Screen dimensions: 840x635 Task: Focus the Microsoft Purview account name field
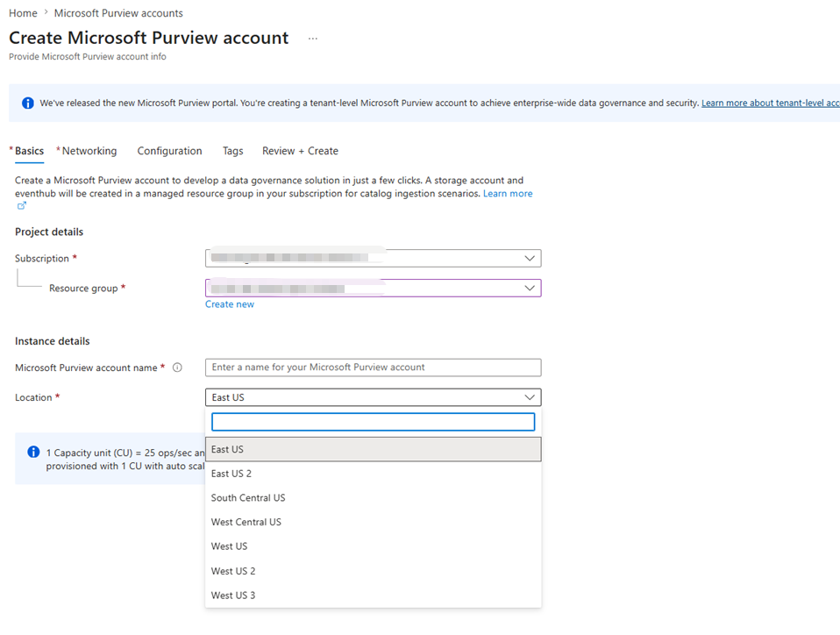[x=373, y=367]
